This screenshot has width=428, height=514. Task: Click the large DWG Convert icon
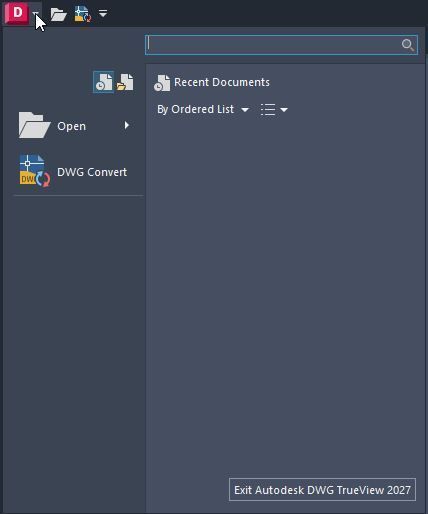pyautogui.click(x=35, y=171)
